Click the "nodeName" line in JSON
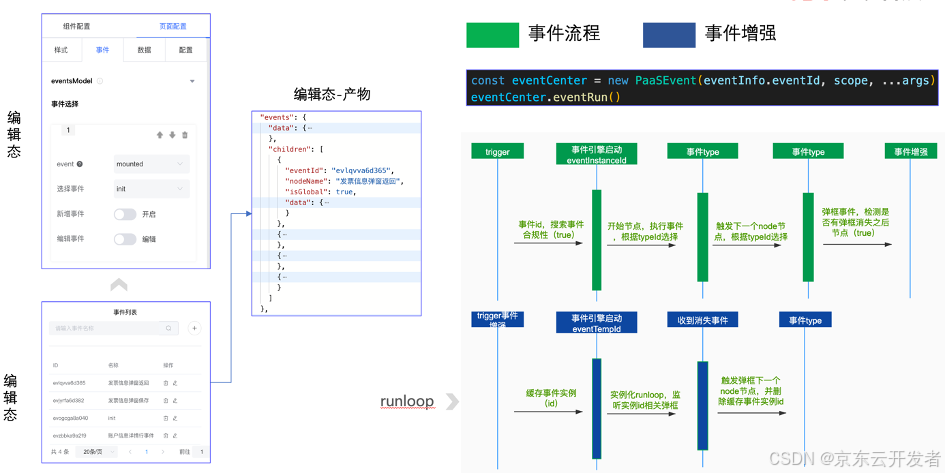The width and height of the screenshot is (945, 474). pyautogui.click(x=344, y=182)
